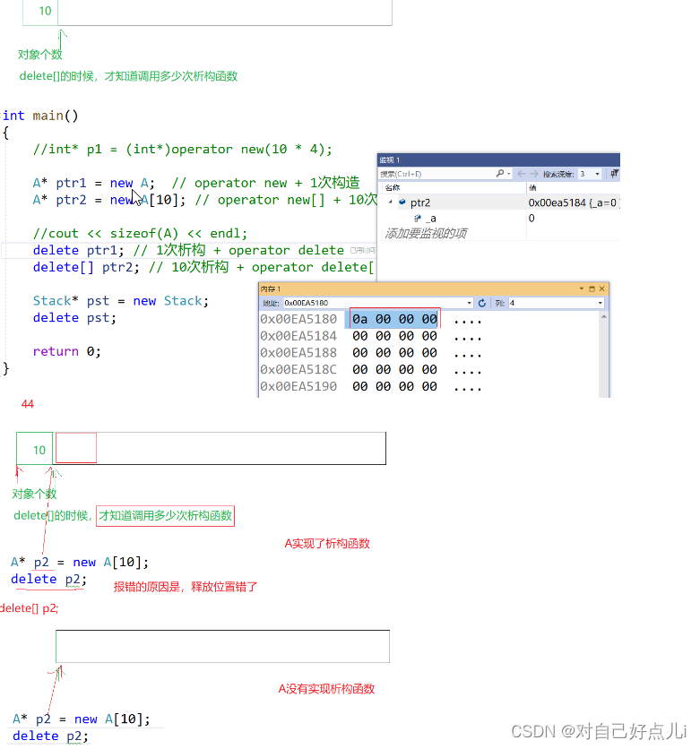Click the 'return 0;' code line
Viewport: 700px width, 749px height.
[x=67, y=351]
